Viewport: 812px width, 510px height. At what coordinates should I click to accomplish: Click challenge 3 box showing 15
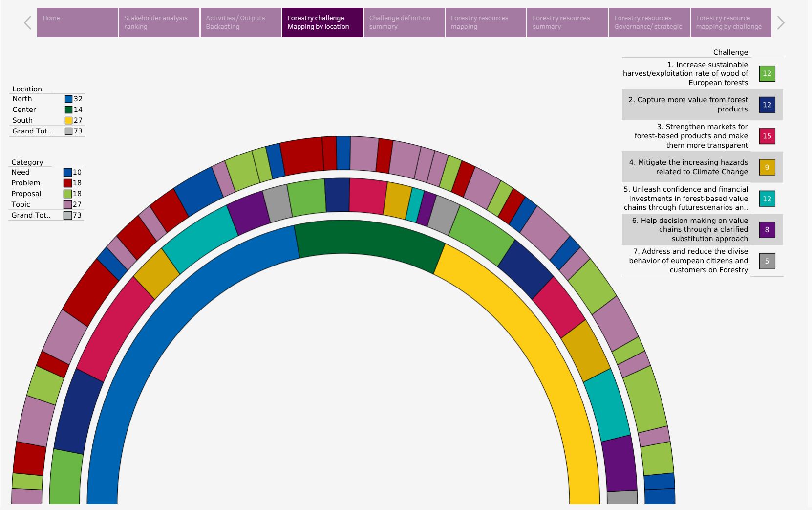tap(767, 136)
